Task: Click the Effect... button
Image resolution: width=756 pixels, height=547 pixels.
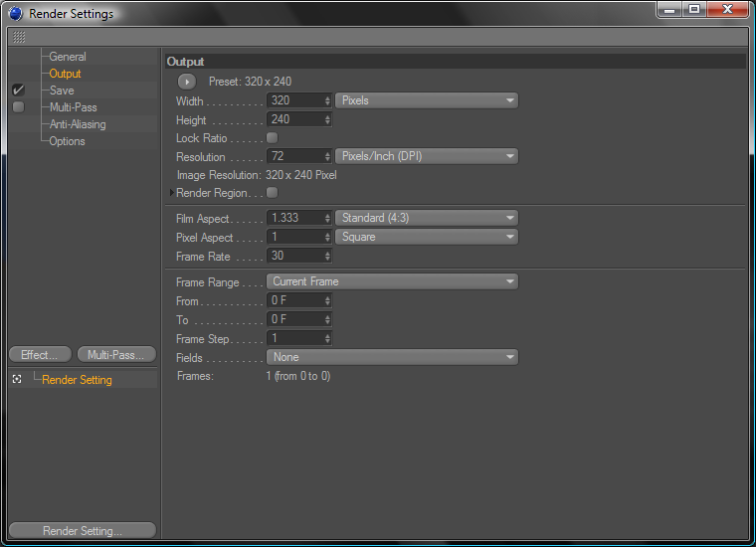Action: click(40, 355)
